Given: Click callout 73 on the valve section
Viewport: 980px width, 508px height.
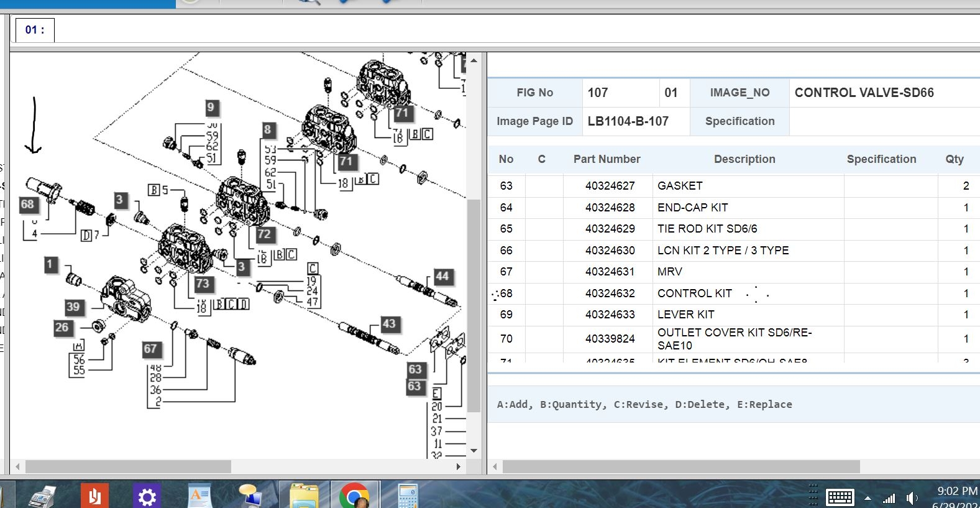Looking at the screenshot, I should [x=203, y=284].
